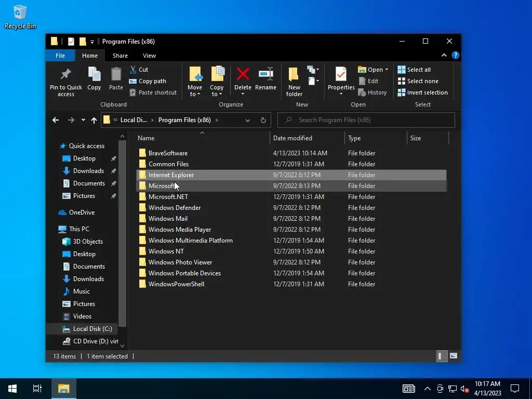
Task: Click History in Open group
Action: pos(373,92)
